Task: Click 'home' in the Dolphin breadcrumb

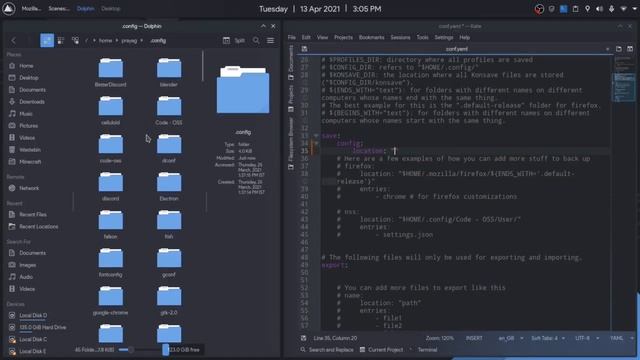Action: (105, 40)
